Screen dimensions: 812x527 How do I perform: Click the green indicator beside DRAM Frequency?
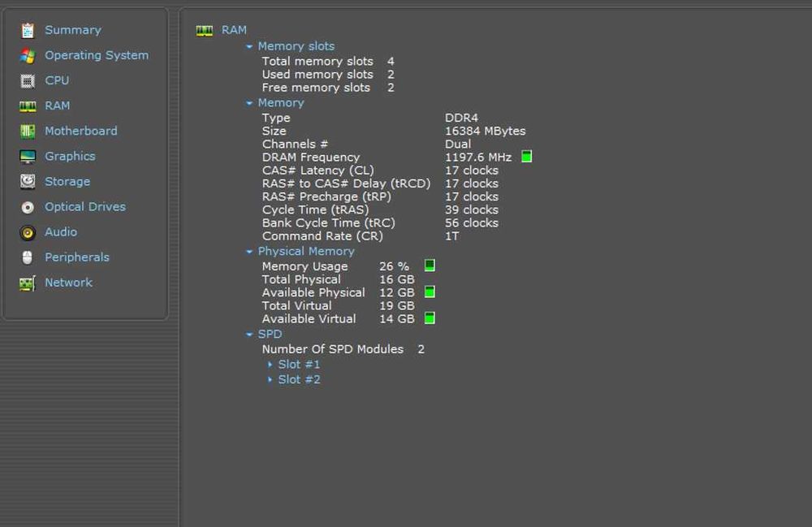click(x=527, y=157)
